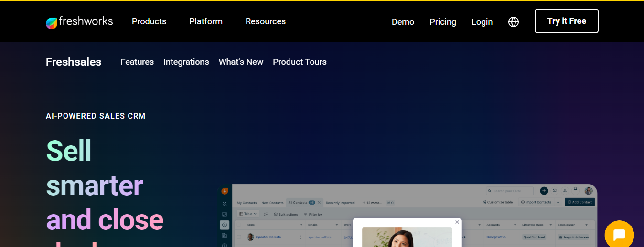644x247 pixels.
Task: Click the Freshworks logo
Action: pos(79,21)
